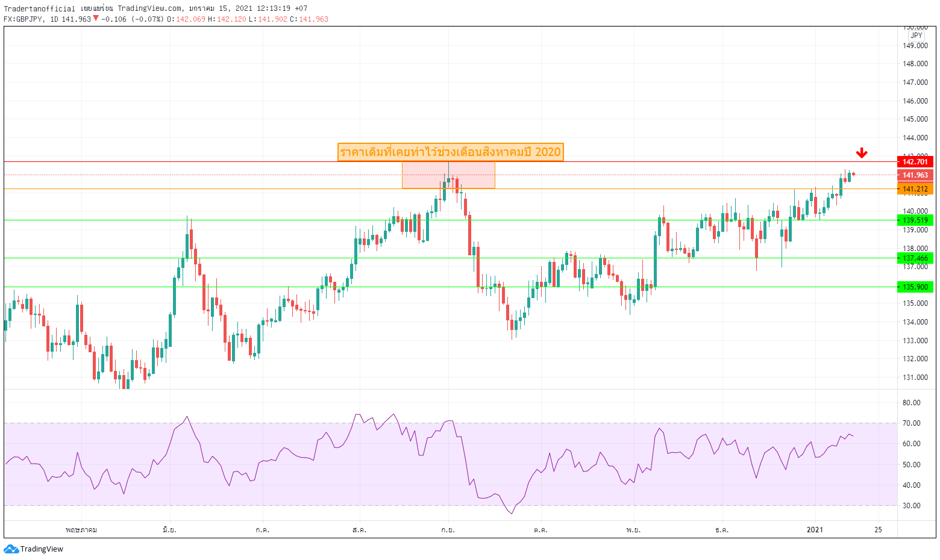Click the RSI 40.00 scale value
Viewport: 940px width, 560px height.
[x=912, y=485]
